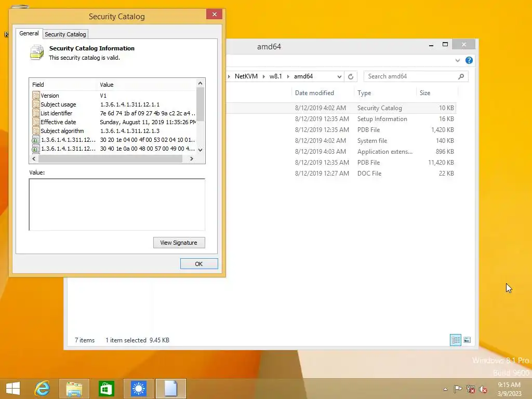Viewport: 532px width, 399px height.
Task: Switch to the Security Catalog tab
Action: 65,34
